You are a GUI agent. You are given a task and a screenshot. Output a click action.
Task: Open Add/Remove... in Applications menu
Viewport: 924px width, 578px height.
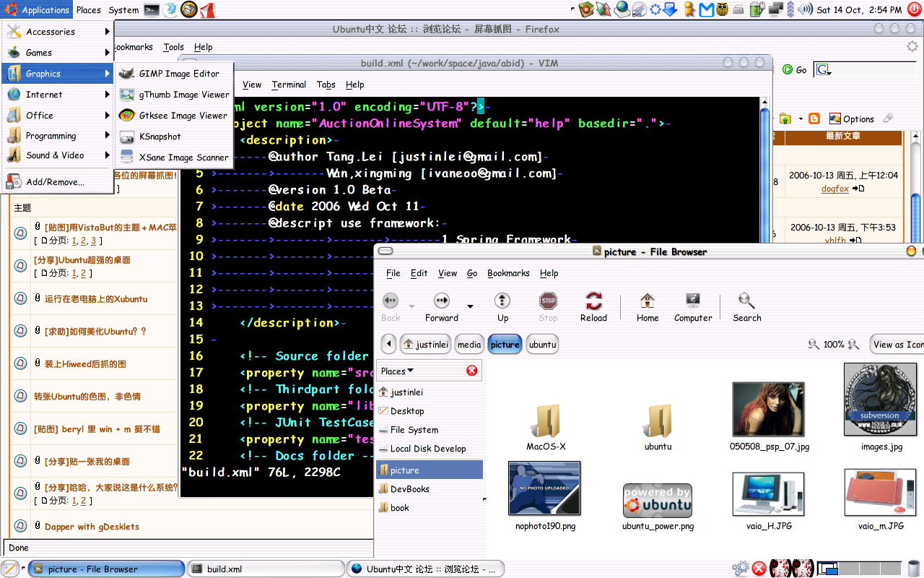coord(57,182)
